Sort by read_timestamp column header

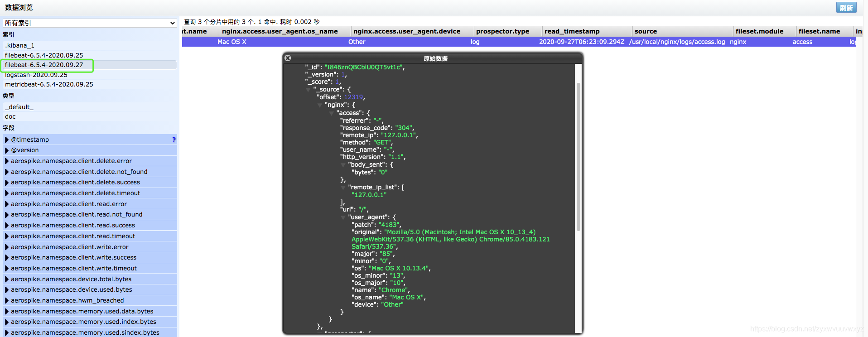point(587,31)
